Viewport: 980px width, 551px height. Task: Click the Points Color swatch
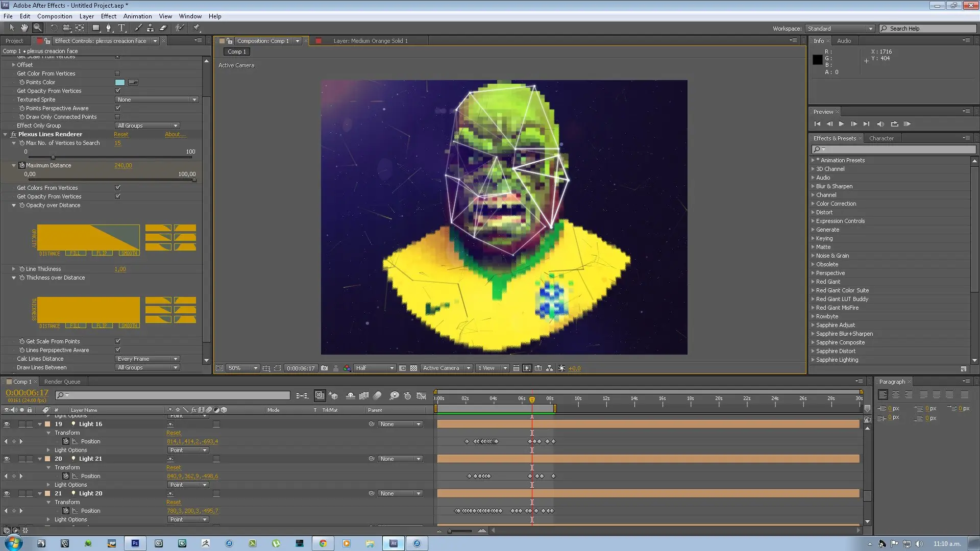pos(120,82)
